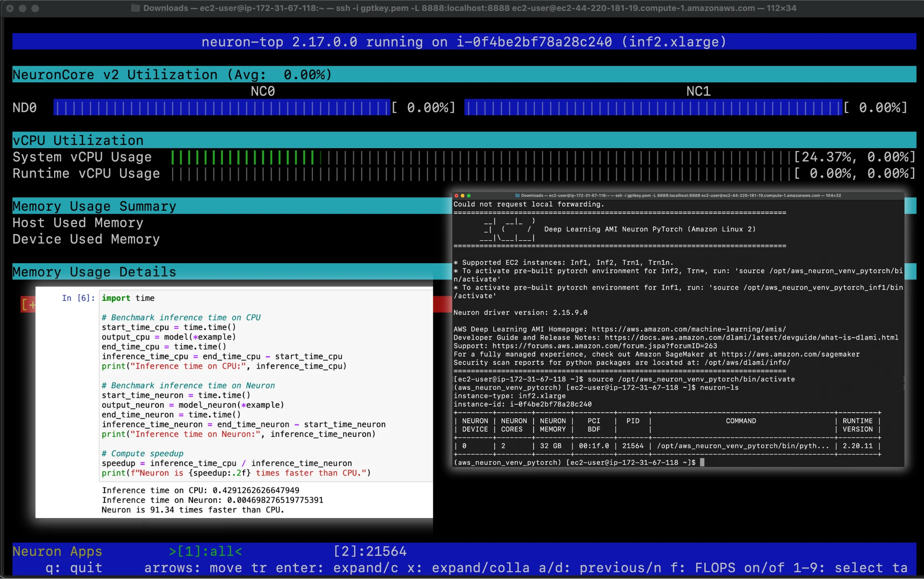
Task: Click the '# Benchmark inference time on Neuron' comment
Action: tap(188, 385)
